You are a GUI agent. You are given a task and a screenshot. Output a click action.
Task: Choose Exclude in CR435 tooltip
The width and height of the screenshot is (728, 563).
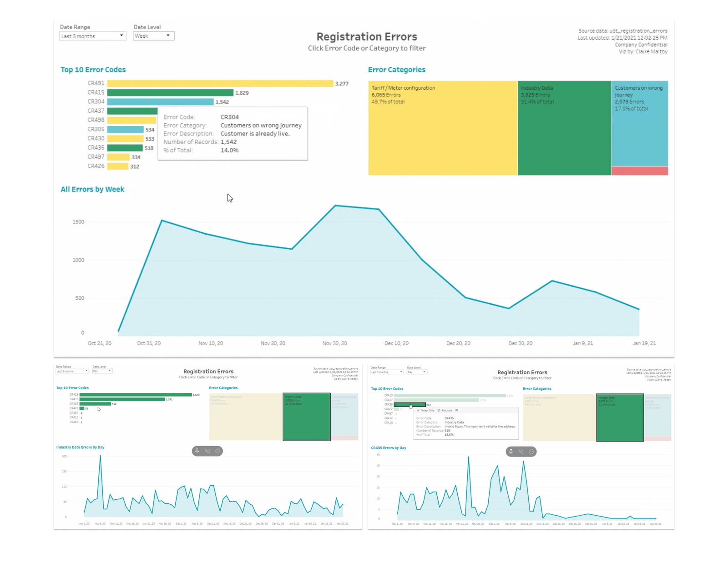[445, 410]
